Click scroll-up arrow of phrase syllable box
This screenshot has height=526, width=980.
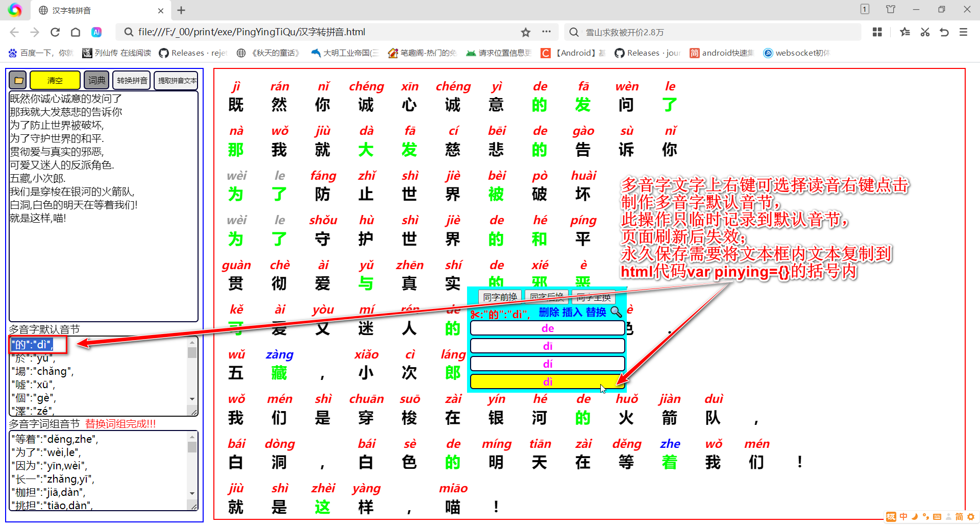192,437
